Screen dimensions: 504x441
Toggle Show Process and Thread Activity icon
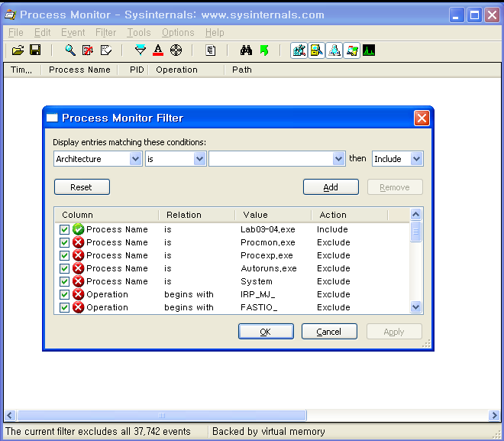pos(351,50)
